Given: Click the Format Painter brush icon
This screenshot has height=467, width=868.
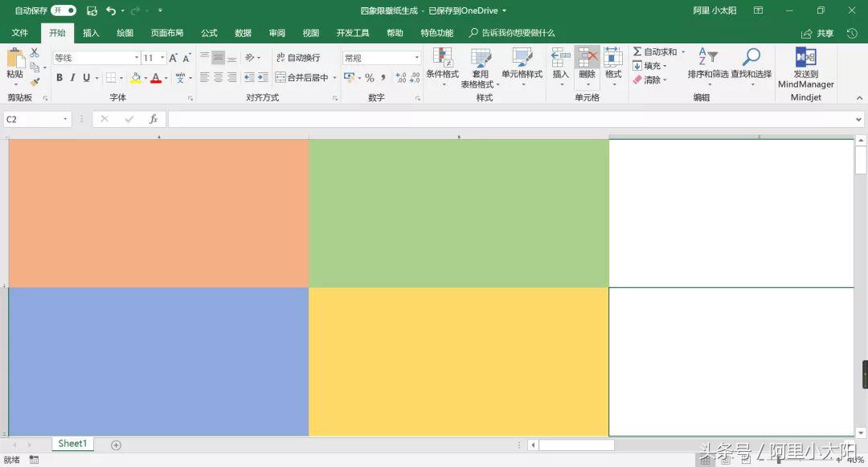Looking at the screenshot, I should 35,82.
